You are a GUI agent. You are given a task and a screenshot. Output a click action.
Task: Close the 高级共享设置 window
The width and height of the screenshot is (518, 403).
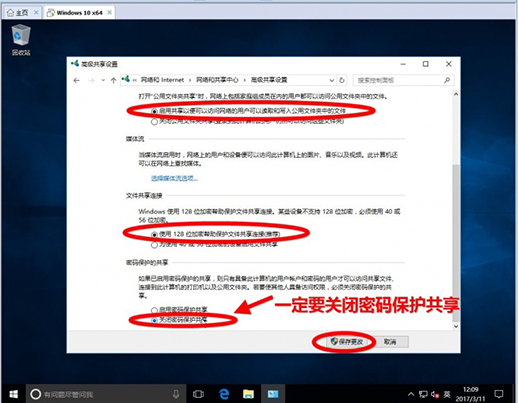(449, 64)
